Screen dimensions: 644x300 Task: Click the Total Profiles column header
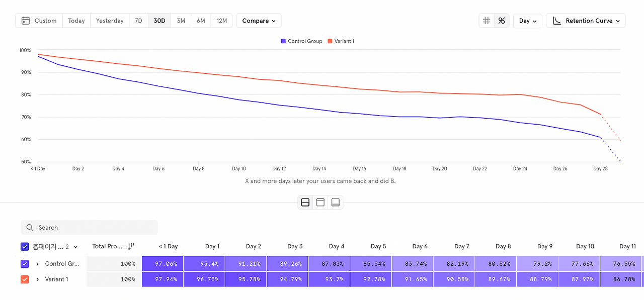click(x=107, y=246)
